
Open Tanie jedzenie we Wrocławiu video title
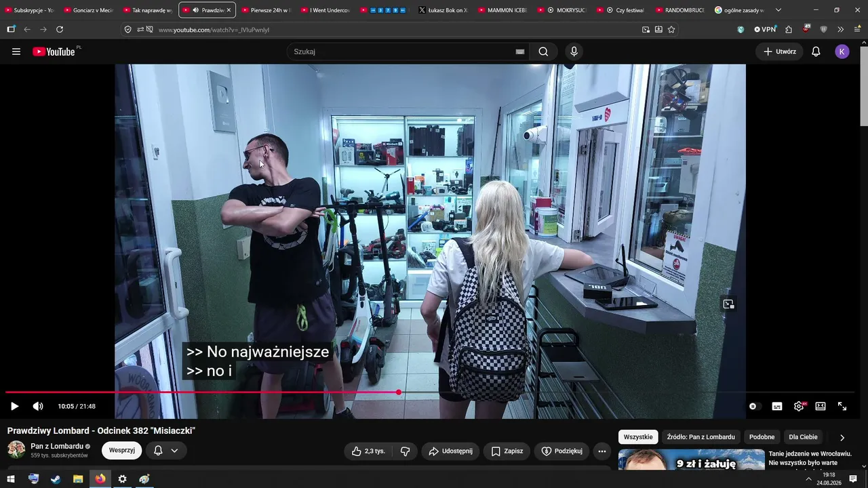tap(810, 458)
